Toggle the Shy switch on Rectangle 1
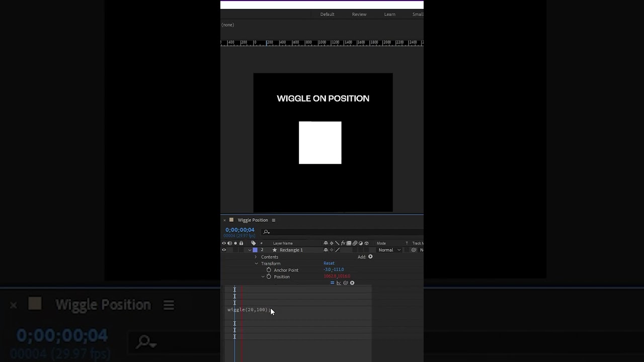This screenshot has height=362, width=644. pos(326,250)
